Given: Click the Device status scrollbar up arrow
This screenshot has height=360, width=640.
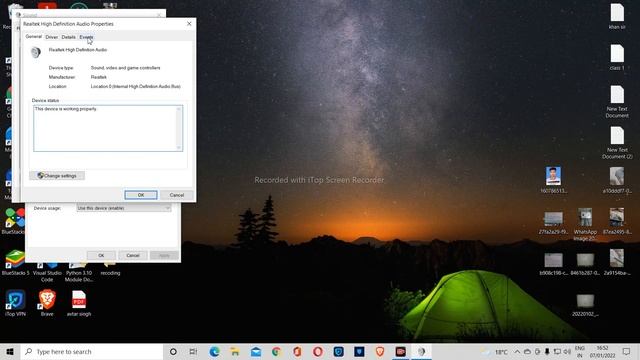Looking at the screenshot, I should pos(179,109).
